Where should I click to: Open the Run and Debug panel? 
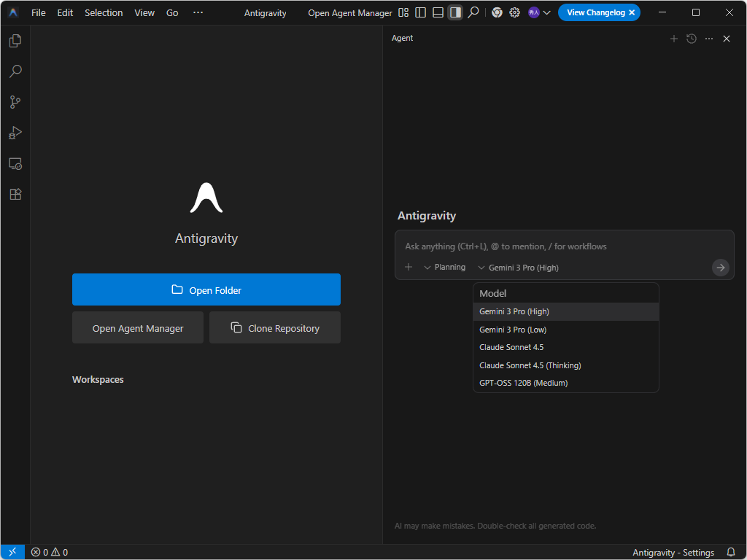click(15, 133)
